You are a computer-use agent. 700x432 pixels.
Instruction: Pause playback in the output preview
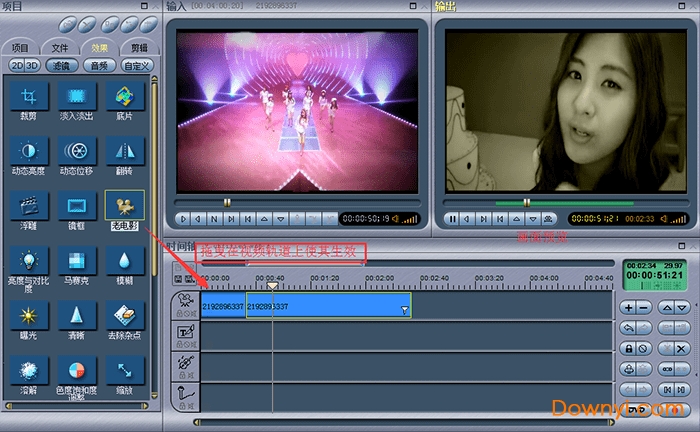pyautogui.click(x=453, y=219)
